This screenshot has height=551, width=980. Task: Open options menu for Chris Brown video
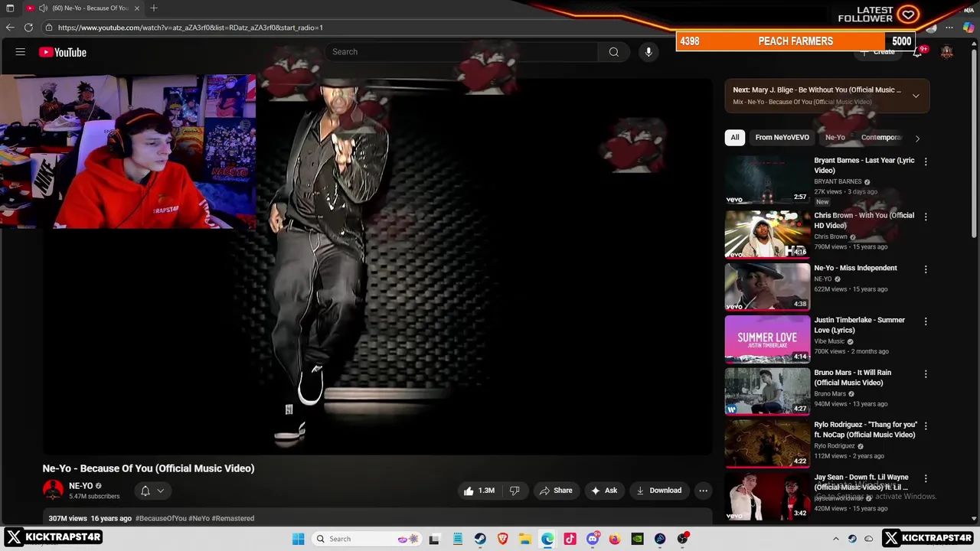(926, 217)
